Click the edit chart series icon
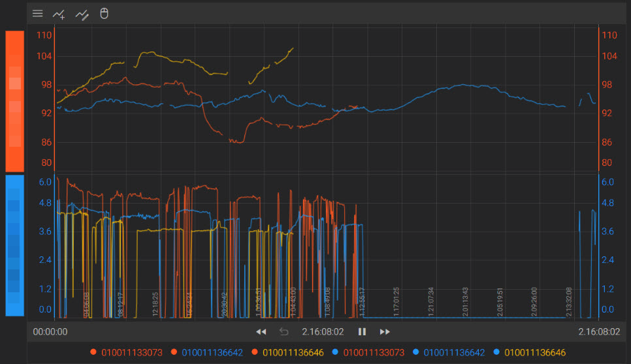The image size is (631, 364). pos(82,15)
